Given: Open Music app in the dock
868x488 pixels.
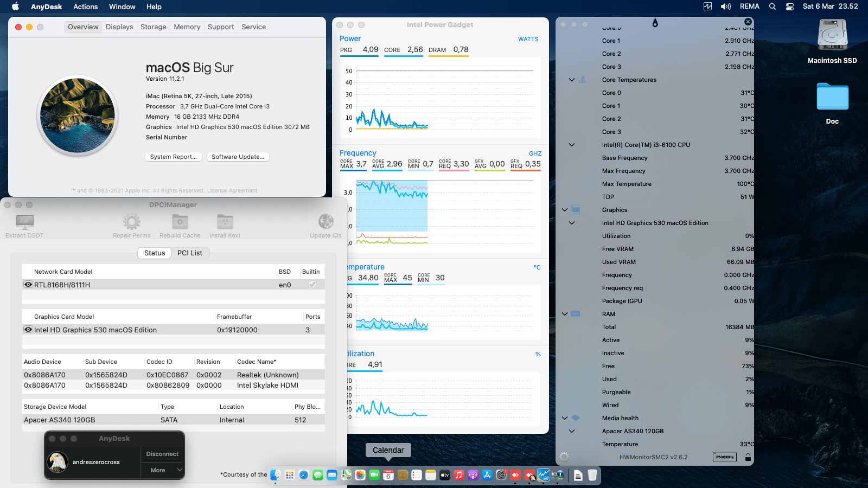Looking at the screenshot, I should (x=459, y=475).
